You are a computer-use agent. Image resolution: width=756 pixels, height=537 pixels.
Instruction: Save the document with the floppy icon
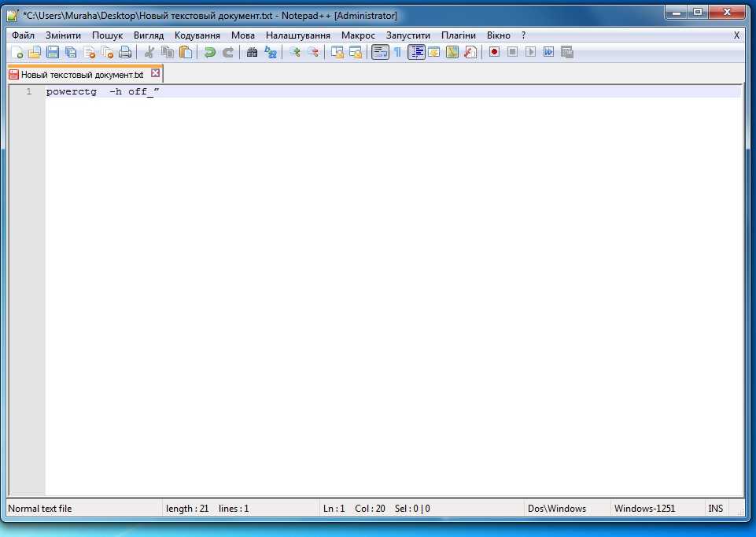[x=53, y=52]
